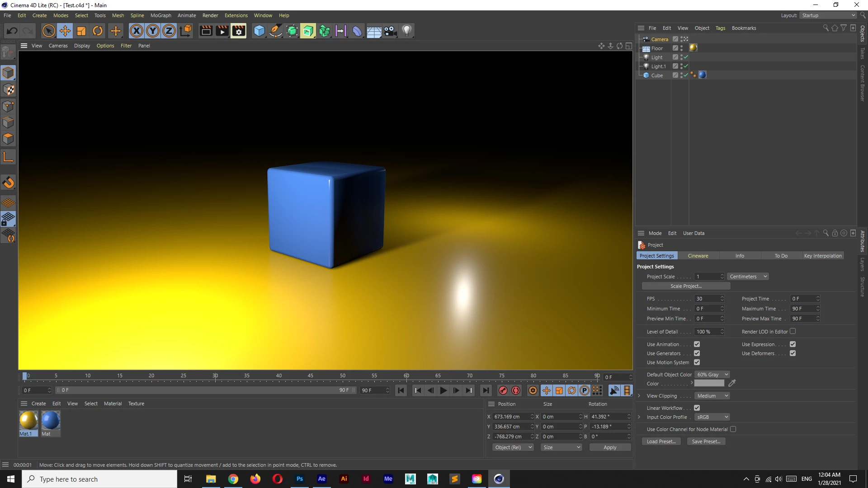
Task: Click the Render Settings icon
Action: click(238, 31)
